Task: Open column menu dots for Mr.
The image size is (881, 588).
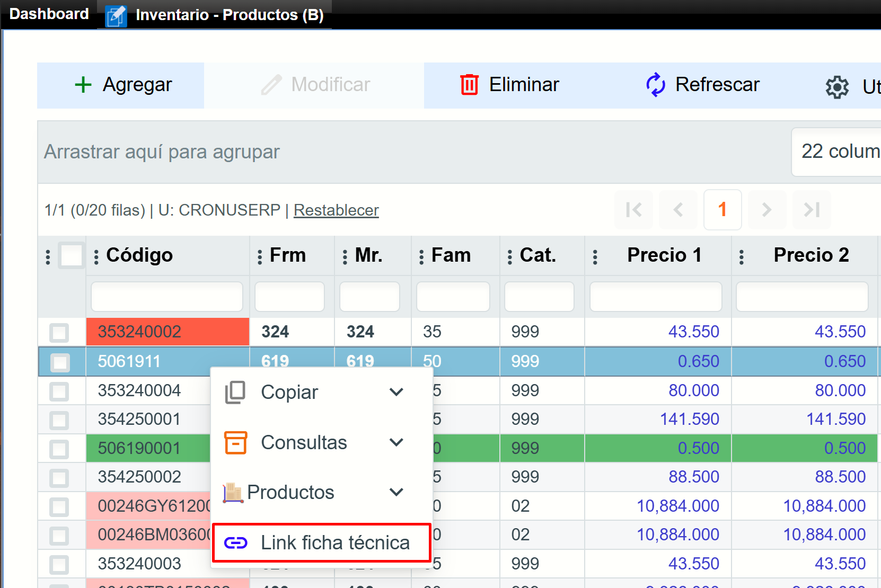Action: (345, 257)
